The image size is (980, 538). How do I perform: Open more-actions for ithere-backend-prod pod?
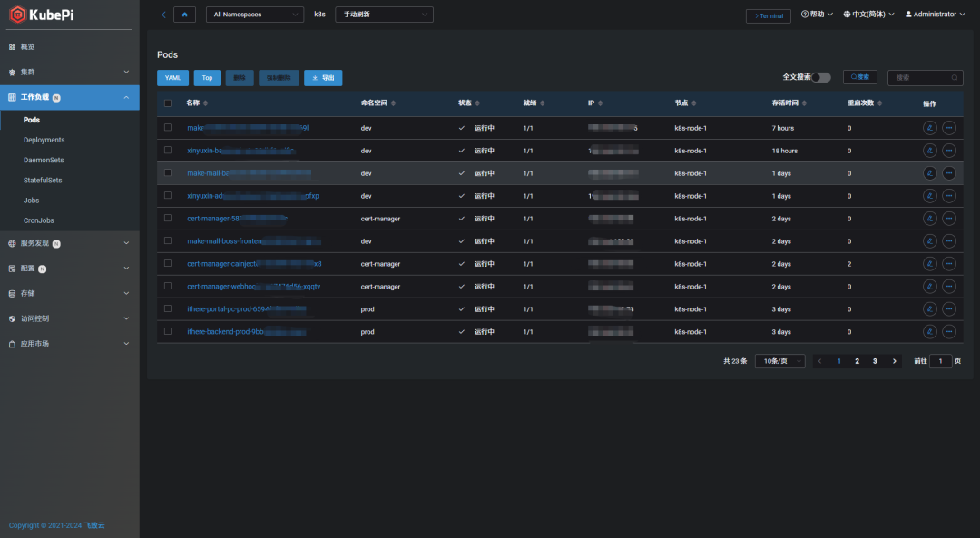(x=949, y=332)
